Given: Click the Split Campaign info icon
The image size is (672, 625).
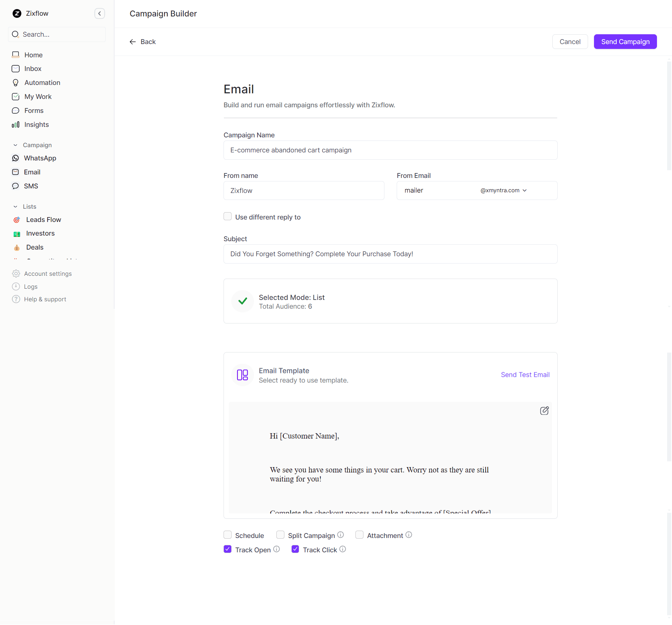Looking at the screenshot, I should tap(341, 535).
